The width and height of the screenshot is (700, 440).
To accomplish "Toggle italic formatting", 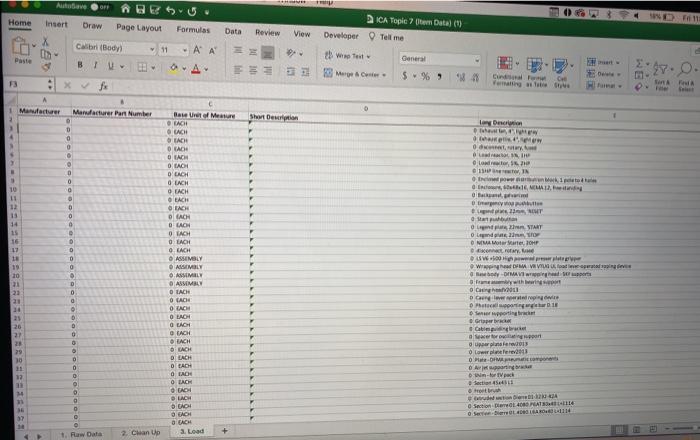I will click(x=95, y=66).
